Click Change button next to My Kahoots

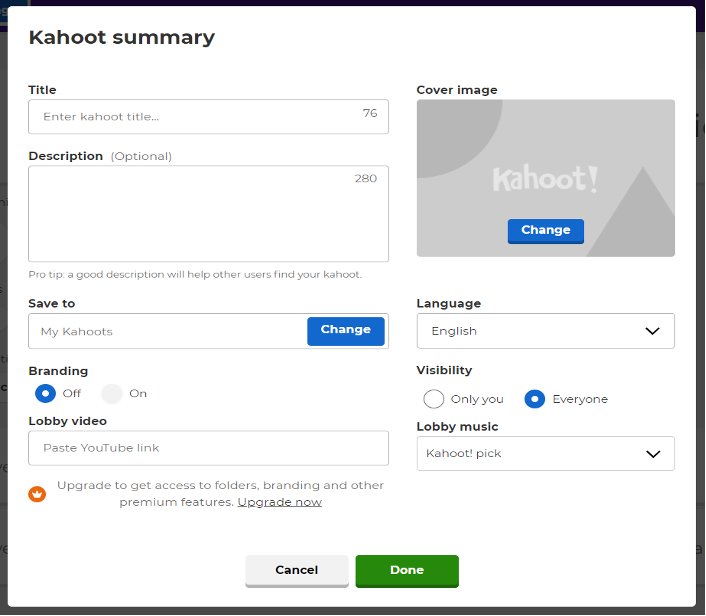pyautogui.click(x=346, y=331)
